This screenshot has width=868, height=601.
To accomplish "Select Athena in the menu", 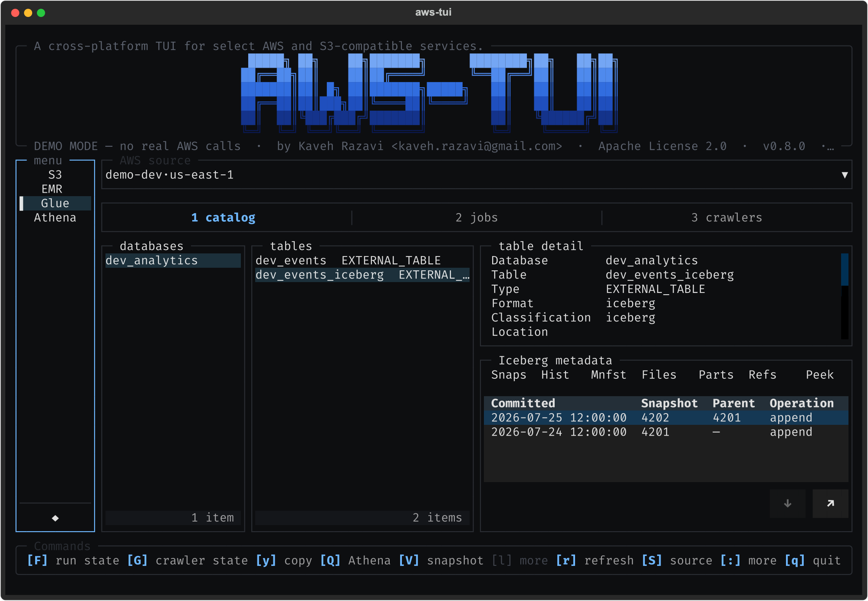I will click(55, 218).
